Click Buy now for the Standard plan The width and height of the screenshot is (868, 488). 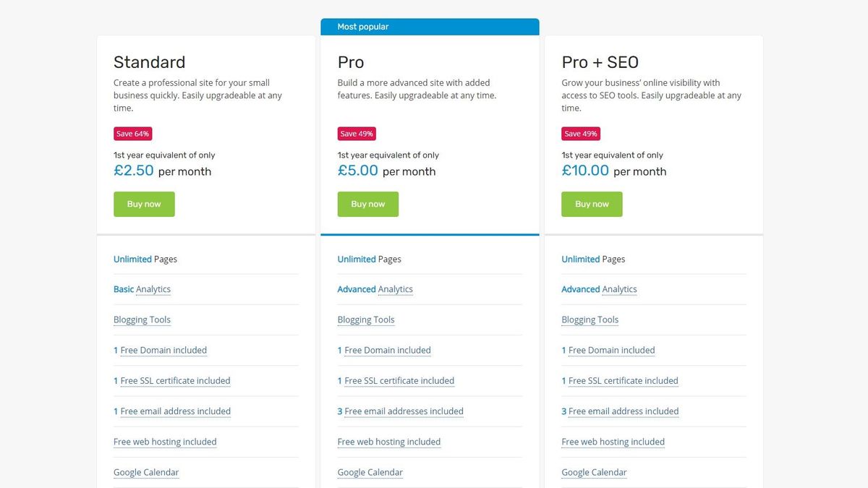coord(144,204)
